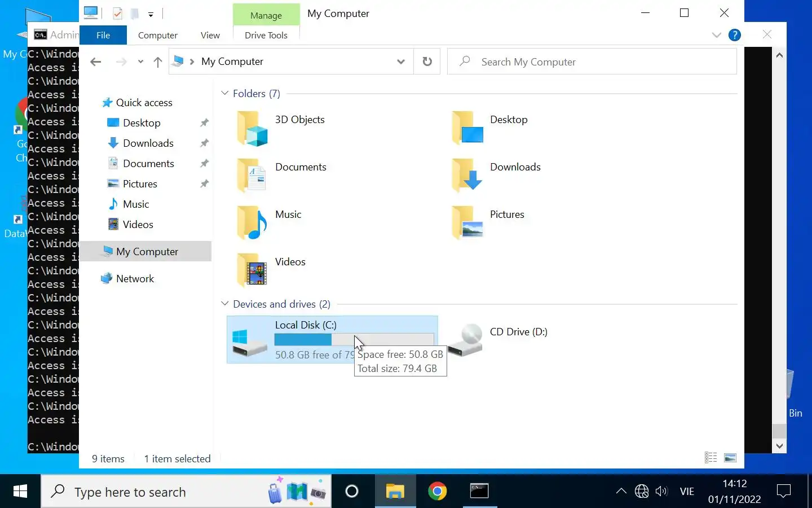Unpin Desktop from Quick access
The height and width of the screenshot is (508, 812).
coord(204,122)
